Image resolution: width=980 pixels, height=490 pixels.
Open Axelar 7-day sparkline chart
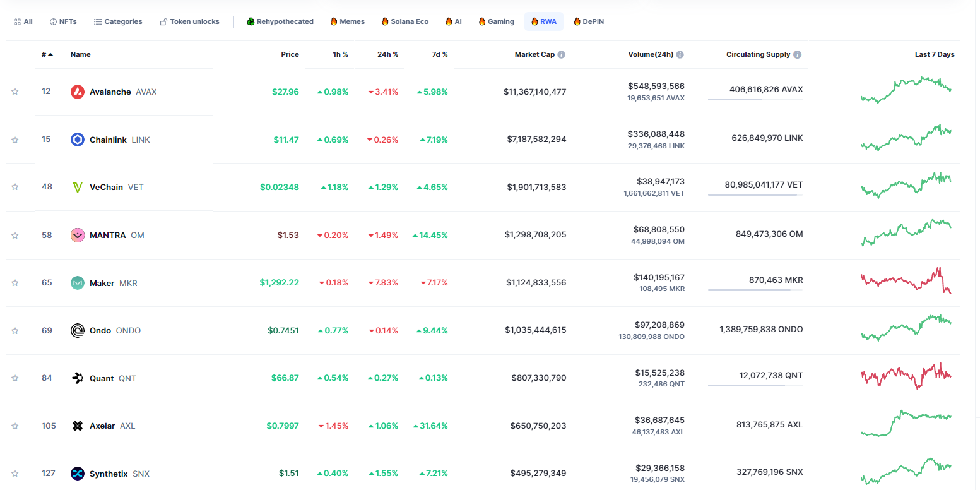tap(906, 423)
